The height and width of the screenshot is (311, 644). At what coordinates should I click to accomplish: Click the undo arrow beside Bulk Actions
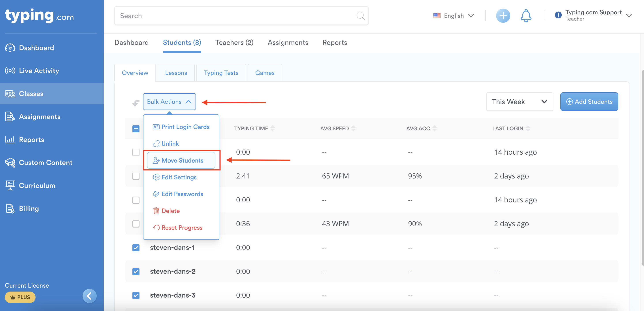tap(136, 103)
